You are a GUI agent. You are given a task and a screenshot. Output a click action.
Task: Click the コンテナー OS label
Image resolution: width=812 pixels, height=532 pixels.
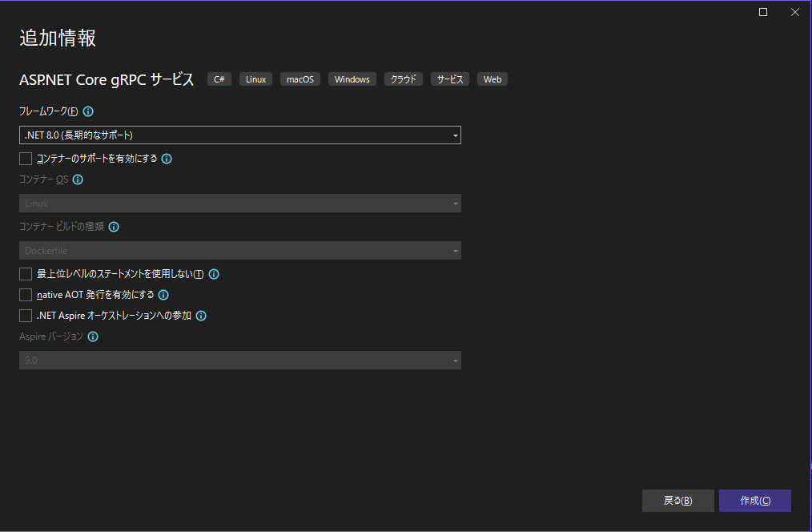[x=43, y=179]
